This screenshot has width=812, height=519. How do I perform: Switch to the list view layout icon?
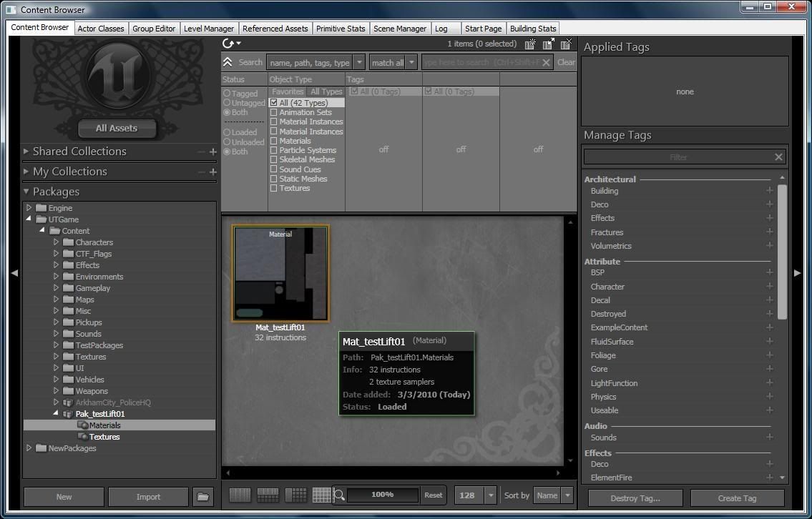(240, 495)
